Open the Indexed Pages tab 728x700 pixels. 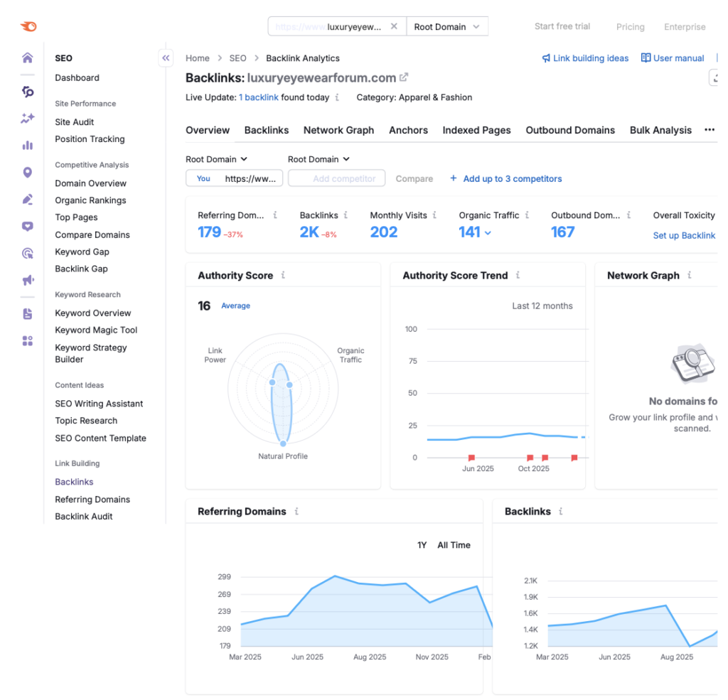tap(476, 130)
